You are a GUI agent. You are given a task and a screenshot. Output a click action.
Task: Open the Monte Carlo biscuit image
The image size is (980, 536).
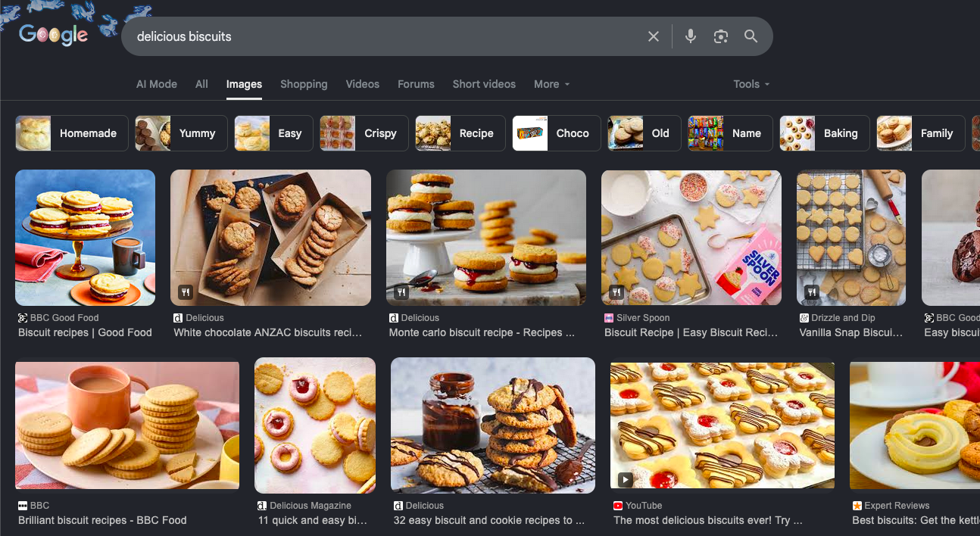click(486, 237)
